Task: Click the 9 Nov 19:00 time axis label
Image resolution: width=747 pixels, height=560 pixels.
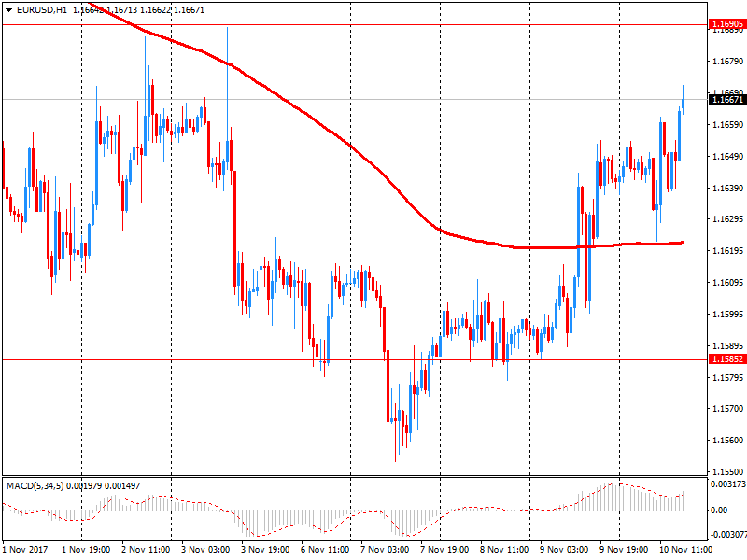Action: coord(624,549)
